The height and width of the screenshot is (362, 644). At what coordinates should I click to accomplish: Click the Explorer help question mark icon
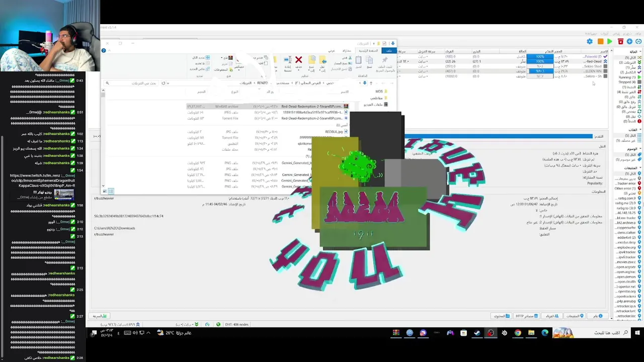pos(104,51)
